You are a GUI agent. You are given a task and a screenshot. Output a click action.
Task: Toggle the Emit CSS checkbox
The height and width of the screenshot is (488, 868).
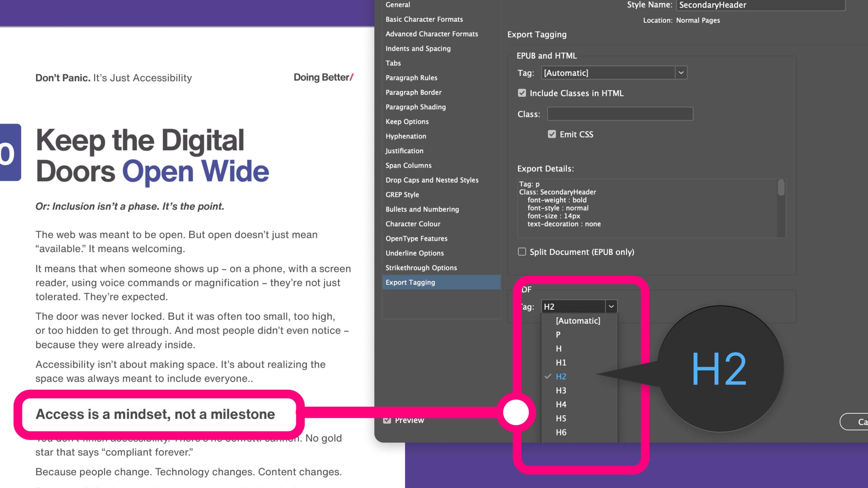point(552,134)
